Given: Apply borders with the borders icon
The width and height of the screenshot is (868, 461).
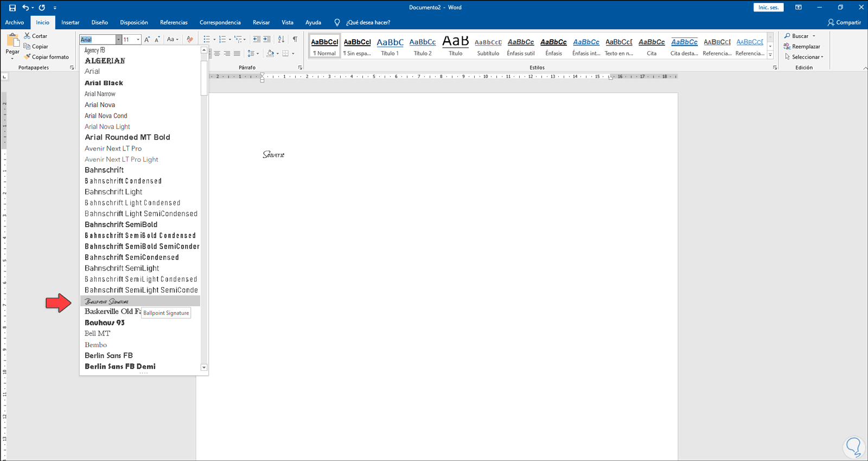Looking at the screenshot, I should [286, 53].
